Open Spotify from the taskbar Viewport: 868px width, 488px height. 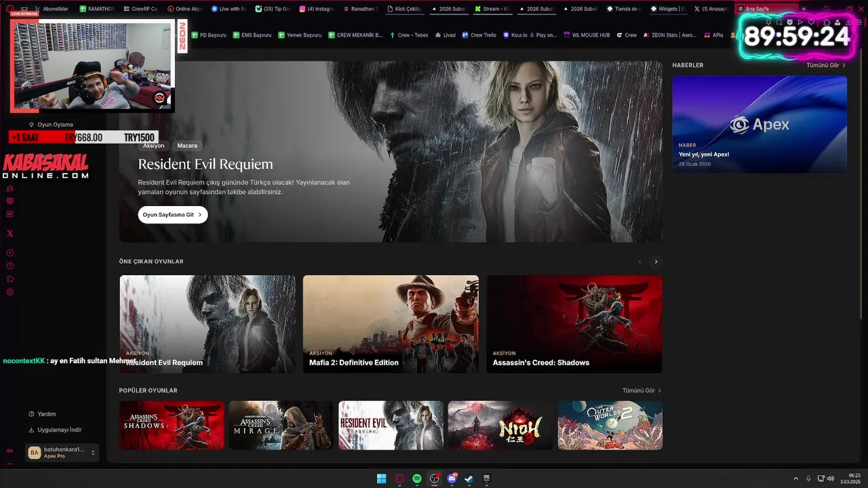(417, 479)
